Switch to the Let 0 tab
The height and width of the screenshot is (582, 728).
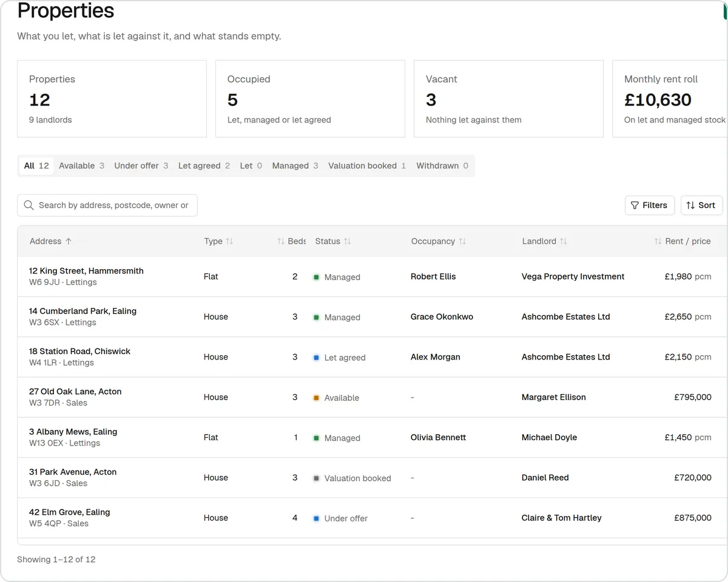[x=251, y=166]
